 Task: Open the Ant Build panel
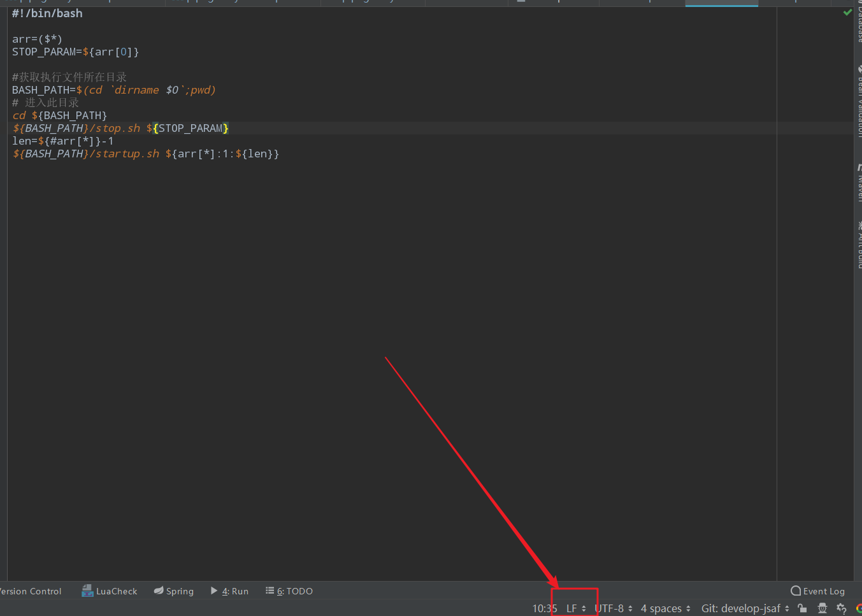(858, 245)
